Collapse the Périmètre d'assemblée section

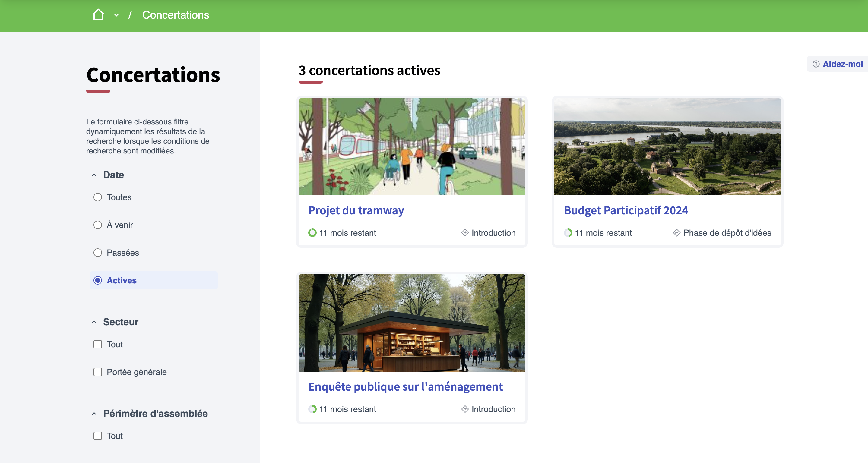[94, 414]
